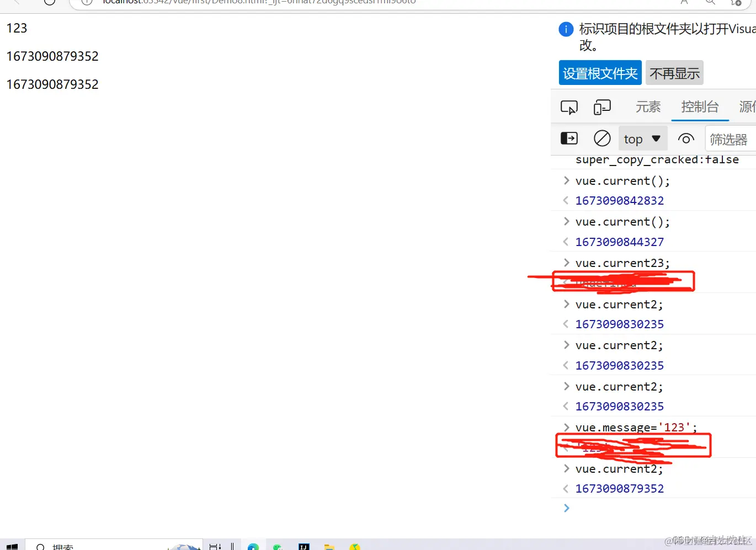This screenshot has height=550, width=756.
Task: Toggle the console sidebar panel icon
Action: (569, 138)
